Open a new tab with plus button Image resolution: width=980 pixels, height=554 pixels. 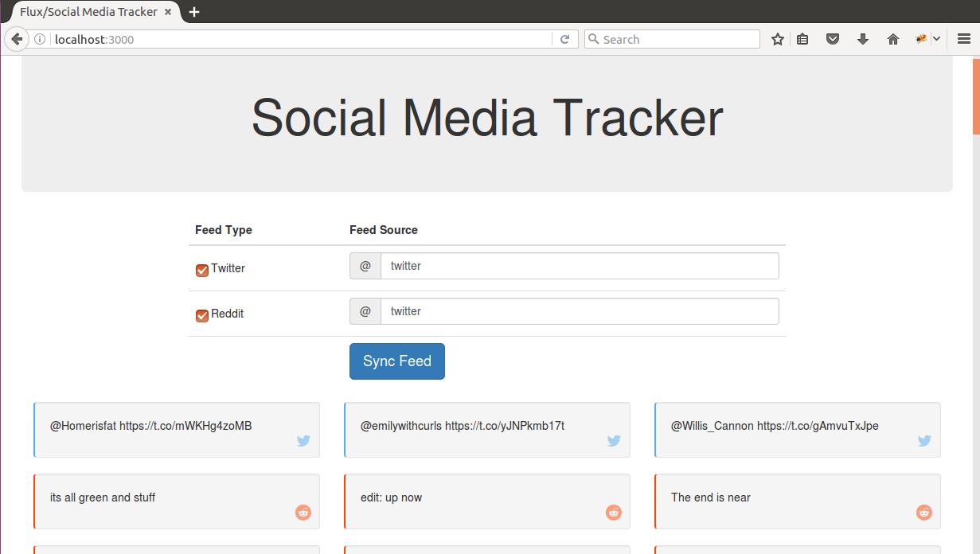(194, 12)
